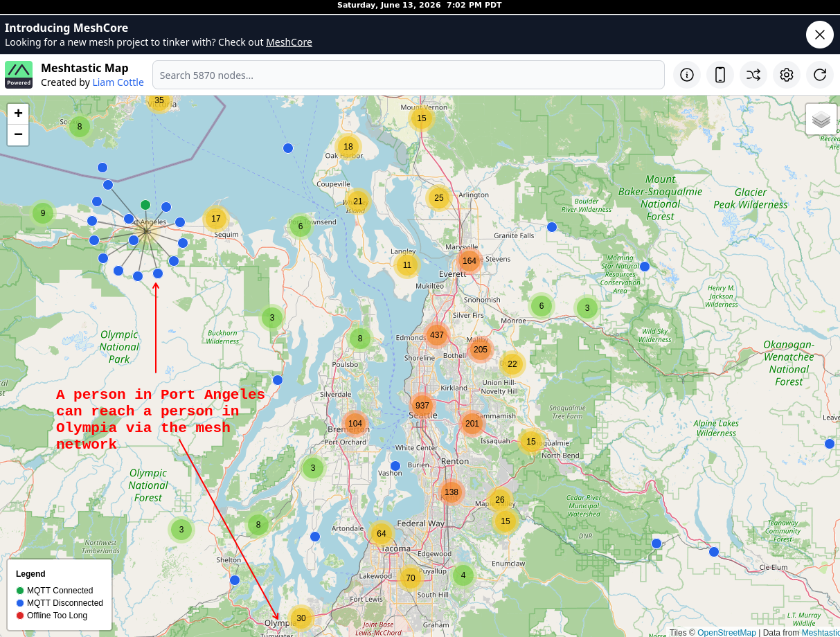840x637 pixels.
Task: Select the blue node near Artondale
Action: tap(315, 537)
